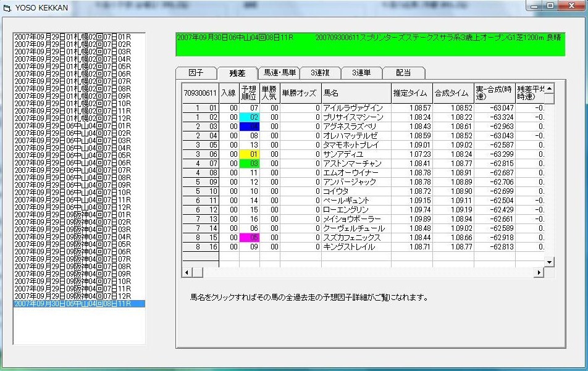Image resolution: width=588 pixels, height=371 pixels.
Task: Click the 推定タイム column header
Action: tap(411, 93)
